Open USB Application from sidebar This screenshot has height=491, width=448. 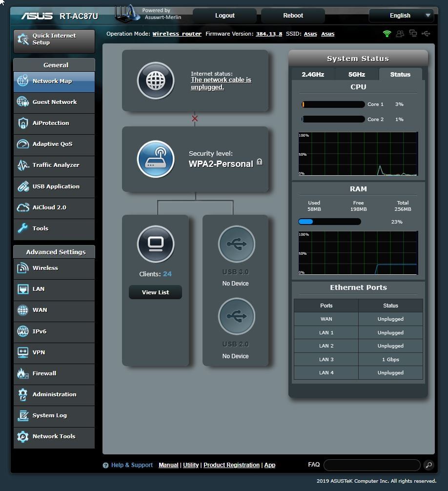[x=54, y=186]
